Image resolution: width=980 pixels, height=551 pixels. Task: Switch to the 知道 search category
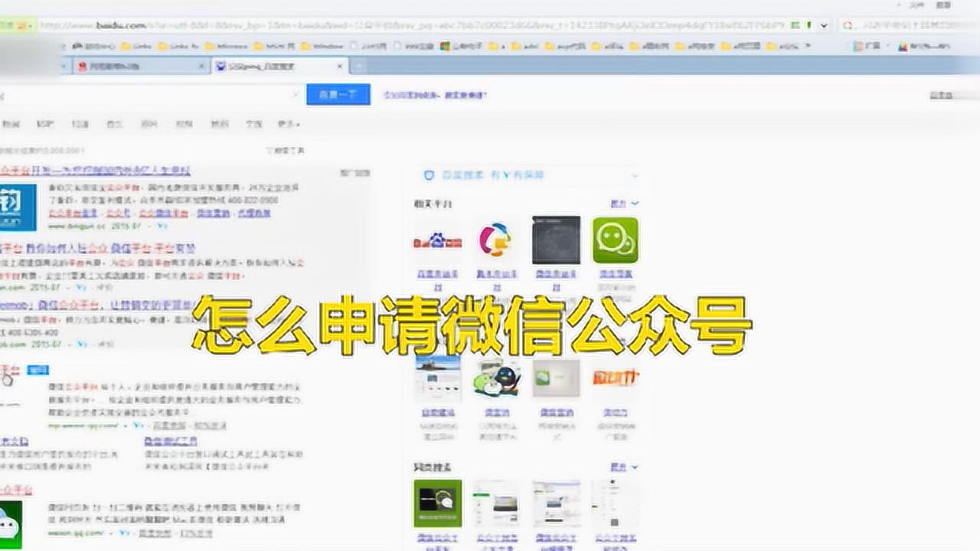click(x=80, y=124)
